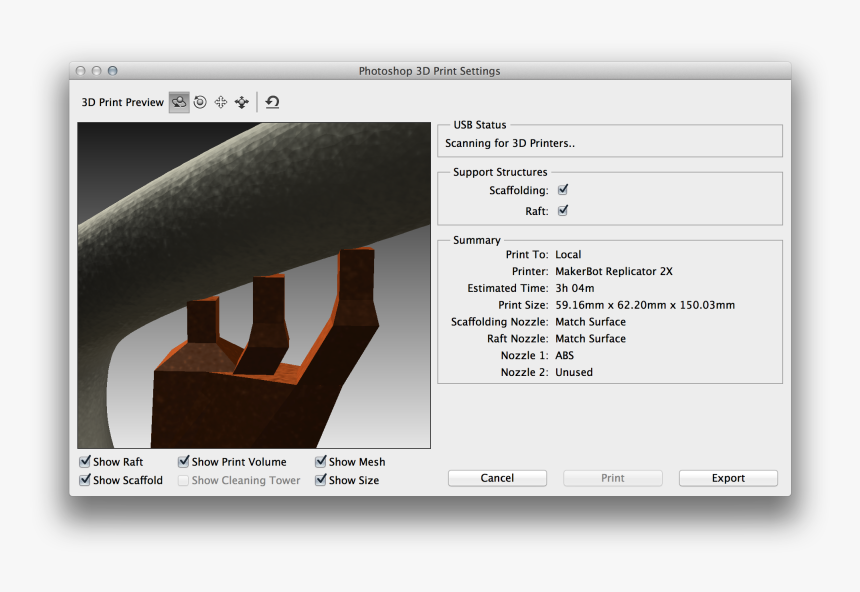Select the Slide 3D camera tool

coord(240,101)
